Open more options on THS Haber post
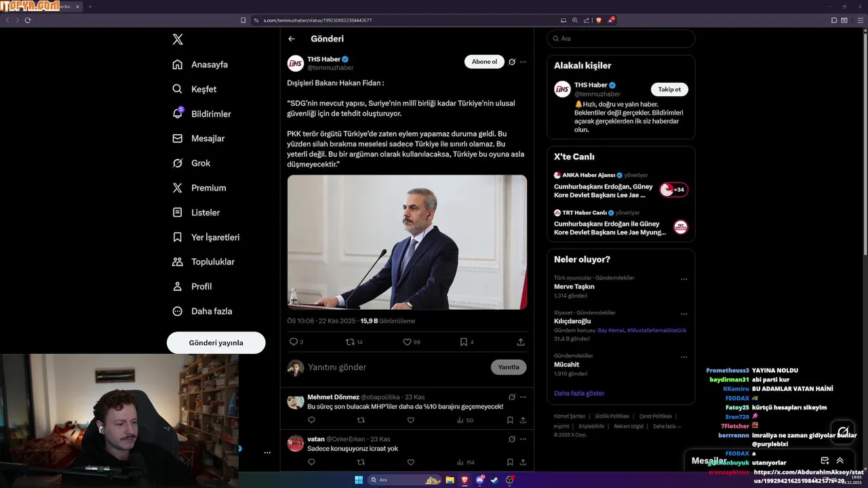 tap(523, 62)
